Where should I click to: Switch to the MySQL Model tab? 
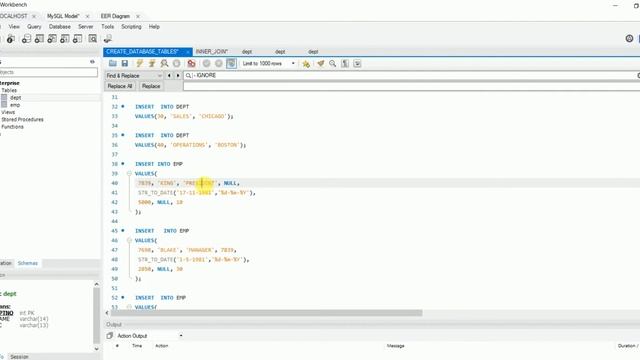[63, 16]
